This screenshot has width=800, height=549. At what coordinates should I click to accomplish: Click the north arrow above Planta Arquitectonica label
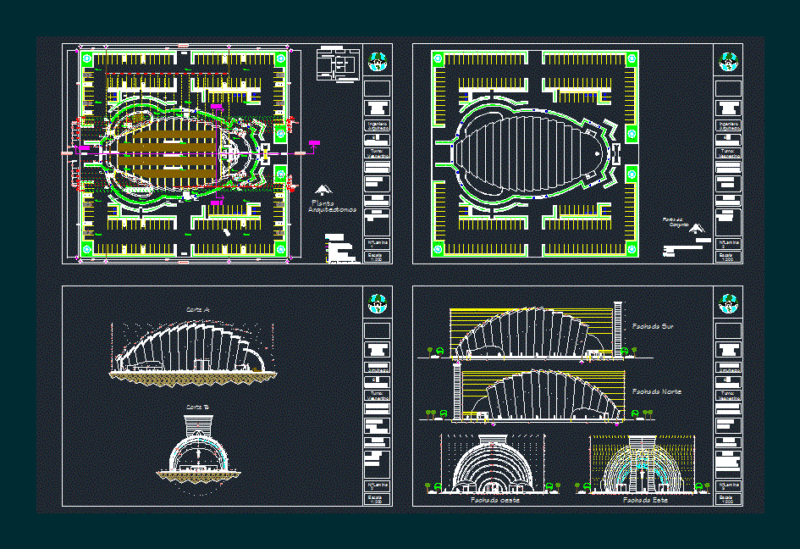(x=323, y=190)
